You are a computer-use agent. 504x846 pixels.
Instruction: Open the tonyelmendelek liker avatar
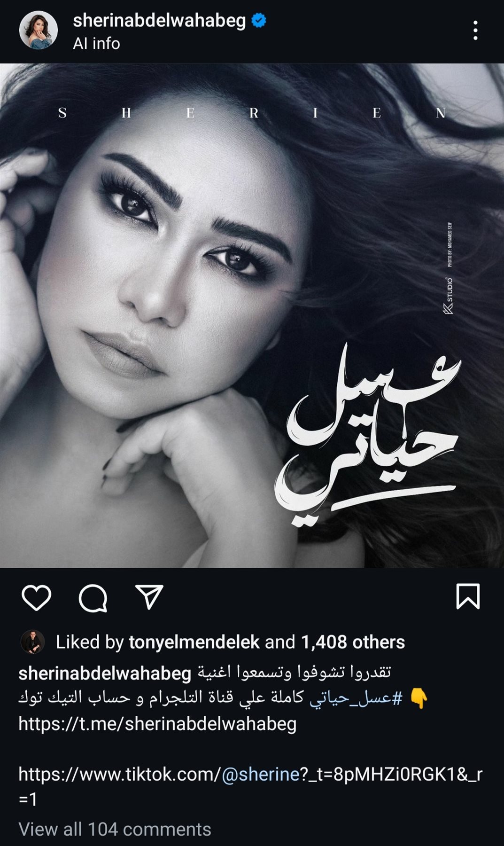point(32,642)
